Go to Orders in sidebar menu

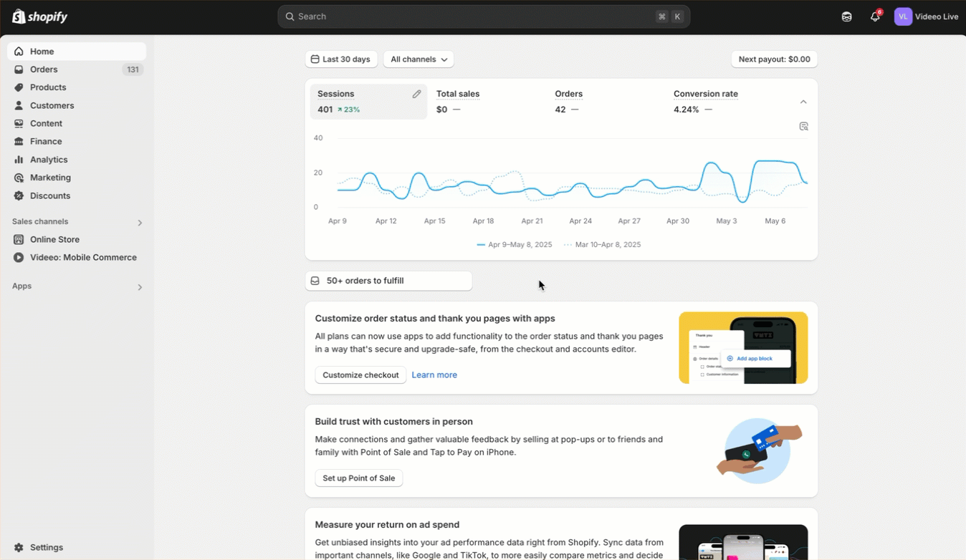click(x=44, y=69)
